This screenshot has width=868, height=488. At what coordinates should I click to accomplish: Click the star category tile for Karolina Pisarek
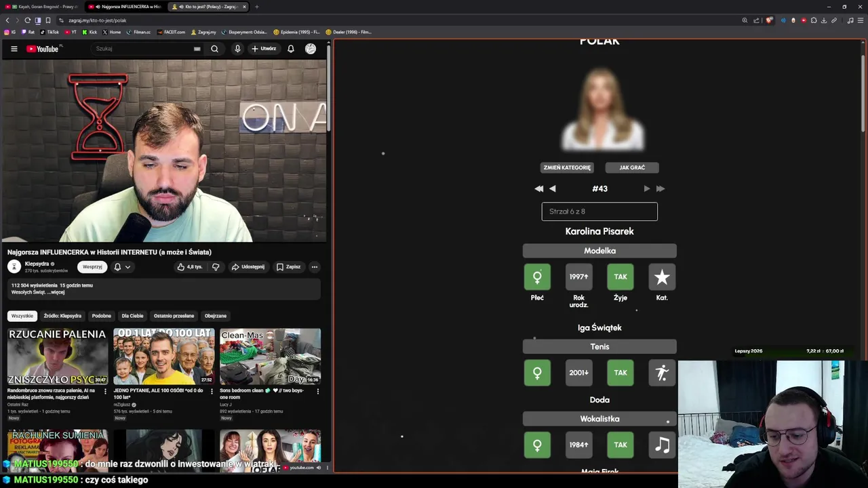(662, 277)
